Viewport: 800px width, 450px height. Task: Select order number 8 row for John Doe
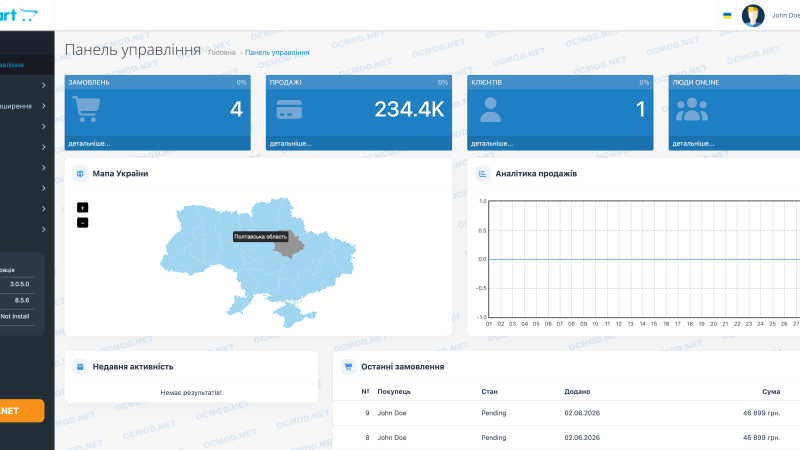click(566, 438)
